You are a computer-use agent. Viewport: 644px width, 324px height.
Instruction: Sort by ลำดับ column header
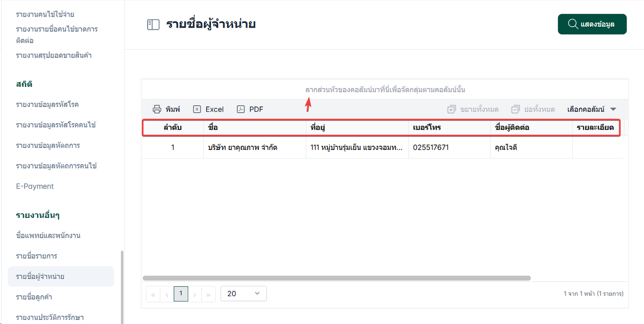click(172, 128)
